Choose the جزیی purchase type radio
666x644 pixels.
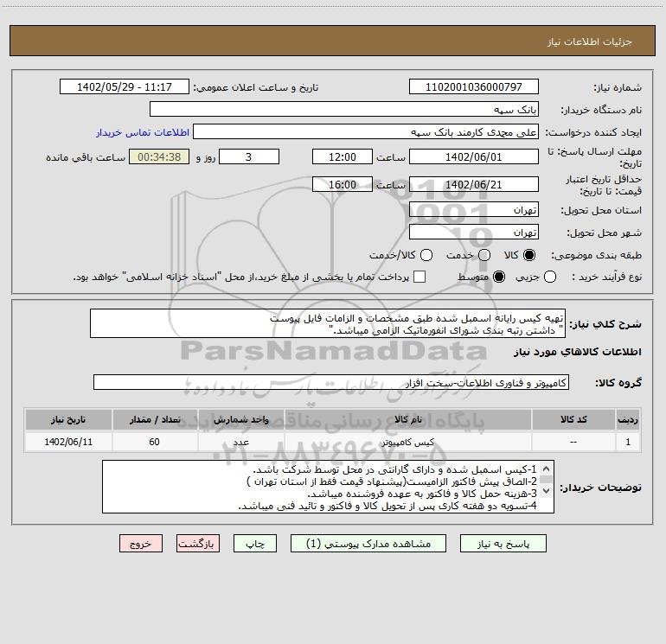(550, 277)
